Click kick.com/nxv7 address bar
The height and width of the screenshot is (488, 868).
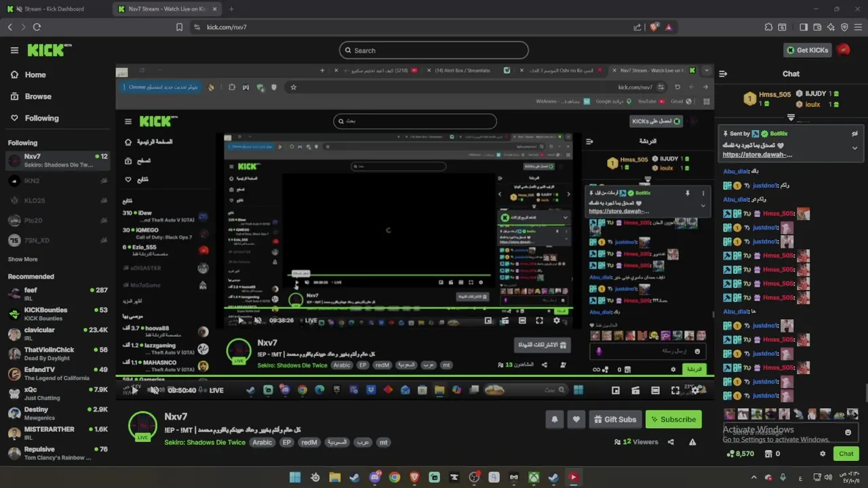pyautogui.click(x=226, y=27)
